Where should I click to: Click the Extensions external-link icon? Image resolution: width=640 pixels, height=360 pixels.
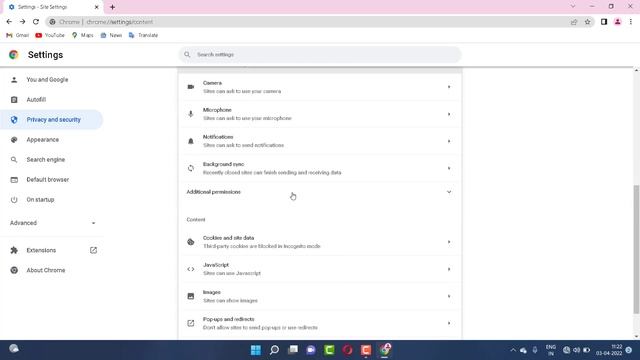coord(93,250)
